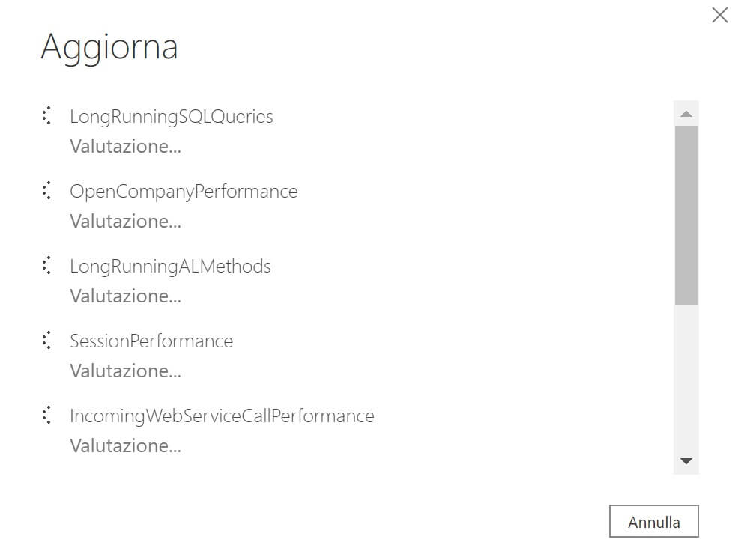Select the LongRunningALMethods entry
The image size is (735, 560).
coord(170,266)
